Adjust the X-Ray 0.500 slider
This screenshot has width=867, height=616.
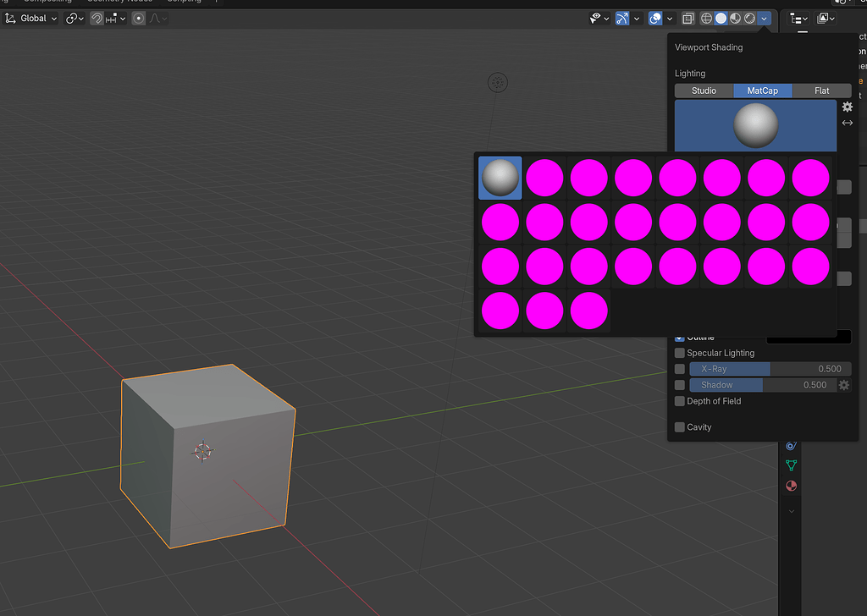point(770,369)
